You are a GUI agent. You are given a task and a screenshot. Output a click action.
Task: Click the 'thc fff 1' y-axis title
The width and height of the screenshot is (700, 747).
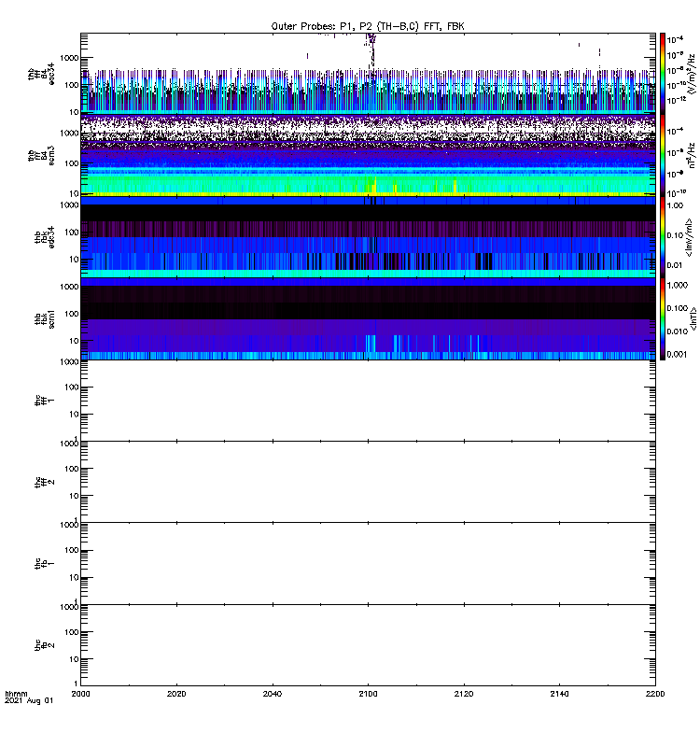(45, 401)
